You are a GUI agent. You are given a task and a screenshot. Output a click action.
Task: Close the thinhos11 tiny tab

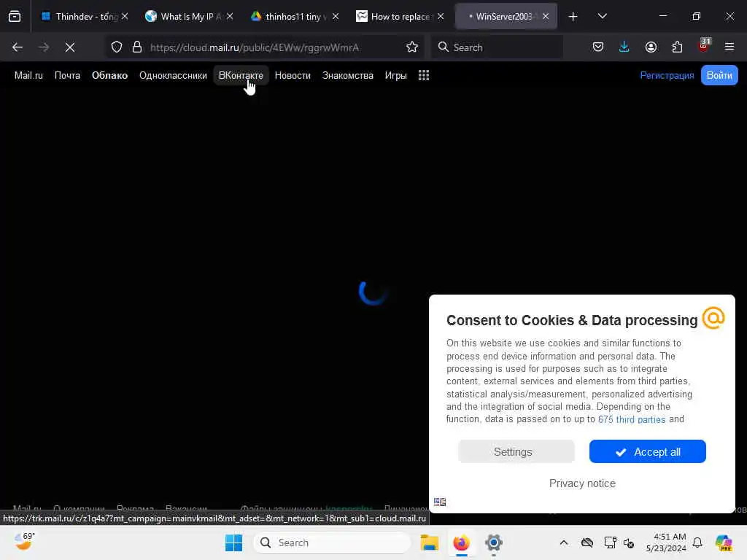(x=336, y=17)
